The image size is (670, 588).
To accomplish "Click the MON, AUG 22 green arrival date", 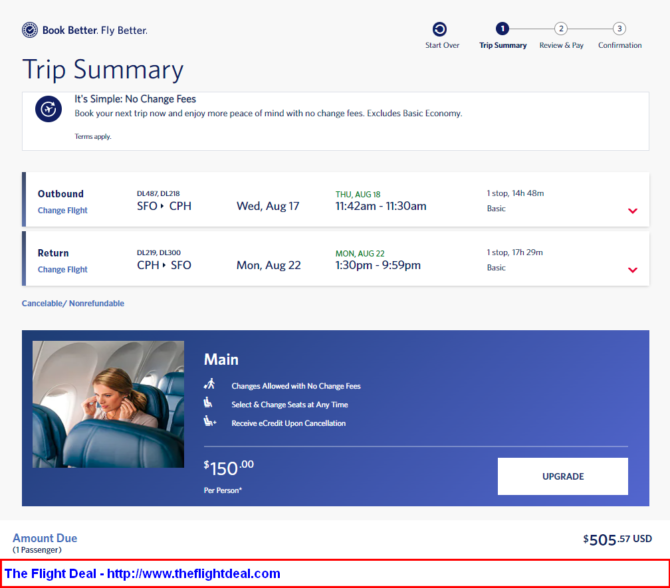I will click(360, 253).
